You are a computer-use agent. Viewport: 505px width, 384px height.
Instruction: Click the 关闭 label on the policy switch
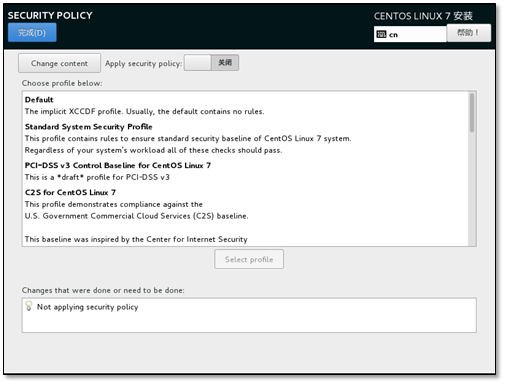tap(225, 63)
